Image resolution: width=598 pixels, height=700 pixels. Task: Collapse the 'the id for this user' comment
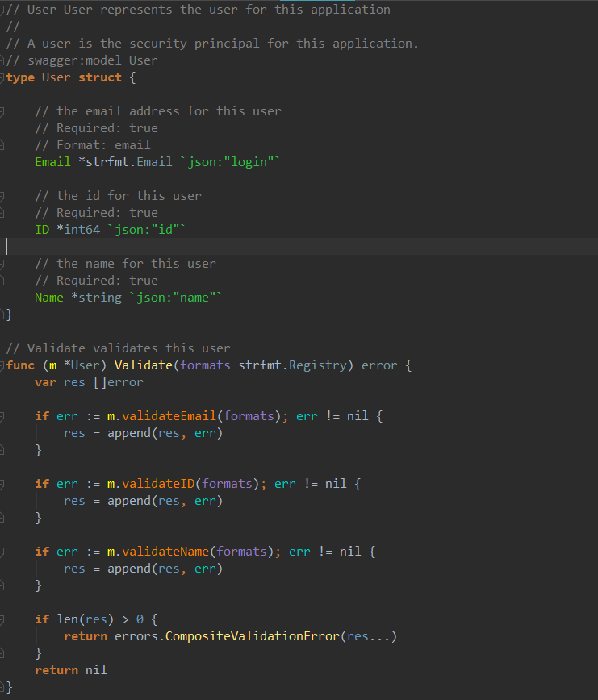2,196
